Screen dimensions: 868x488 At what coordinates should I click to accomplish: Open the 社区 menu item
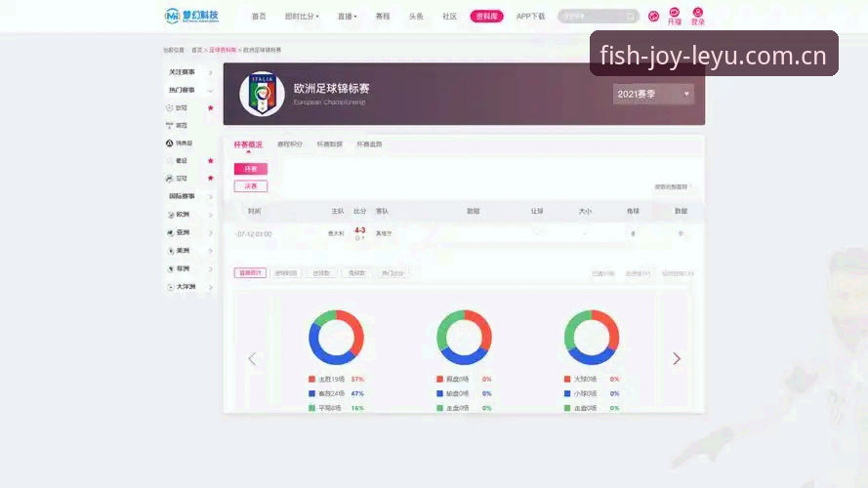coord(449,17)
